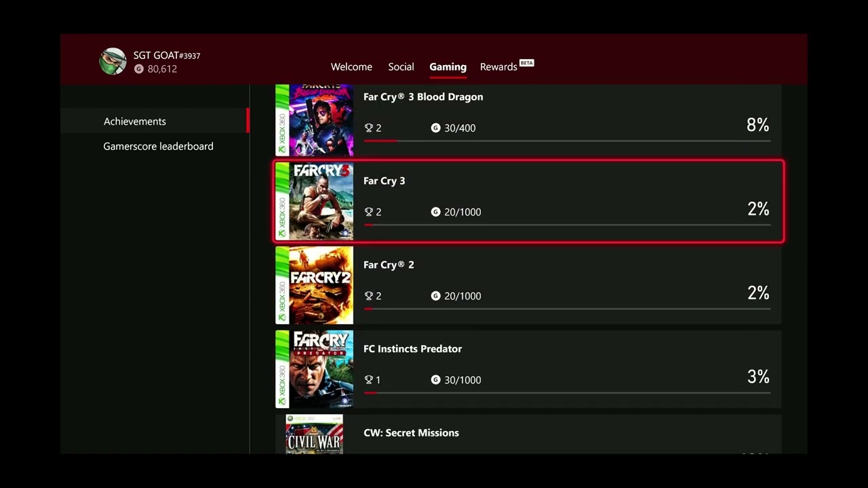This screenshot has width=868, height=488.
Task: Click the 30/1000 gamerscore value
Action: [x=462, y=380]
